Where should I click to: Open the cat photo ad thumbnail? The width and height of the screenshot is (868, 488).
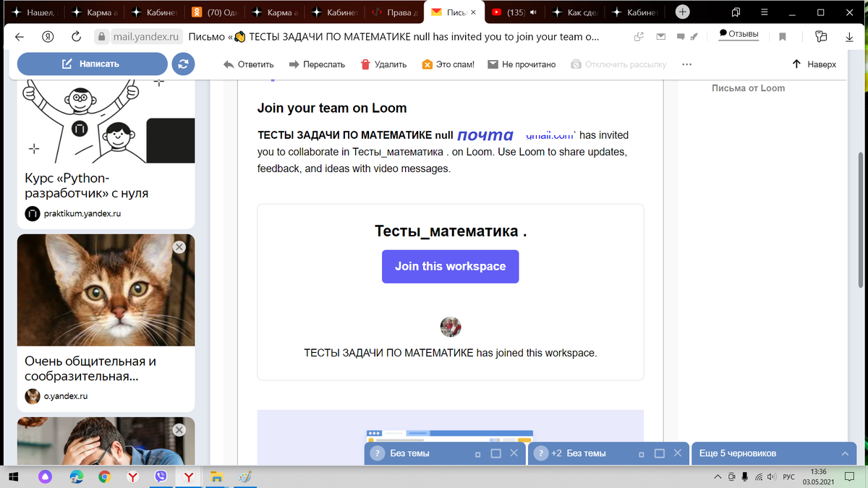(x=106, y=290)
